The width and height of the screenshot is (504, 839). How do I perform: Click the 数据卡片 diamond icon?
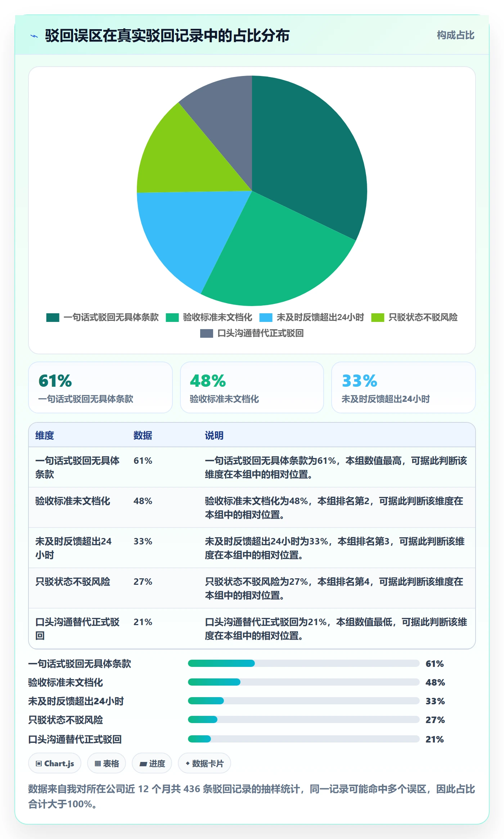188,763
